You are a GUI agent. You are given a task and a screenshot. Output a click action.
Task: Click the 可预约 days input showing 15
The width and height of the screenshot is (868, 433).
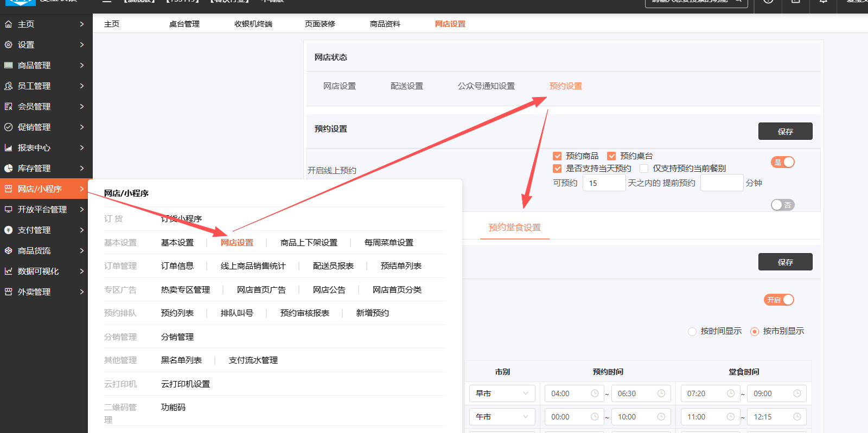click(x=603, y=183)
